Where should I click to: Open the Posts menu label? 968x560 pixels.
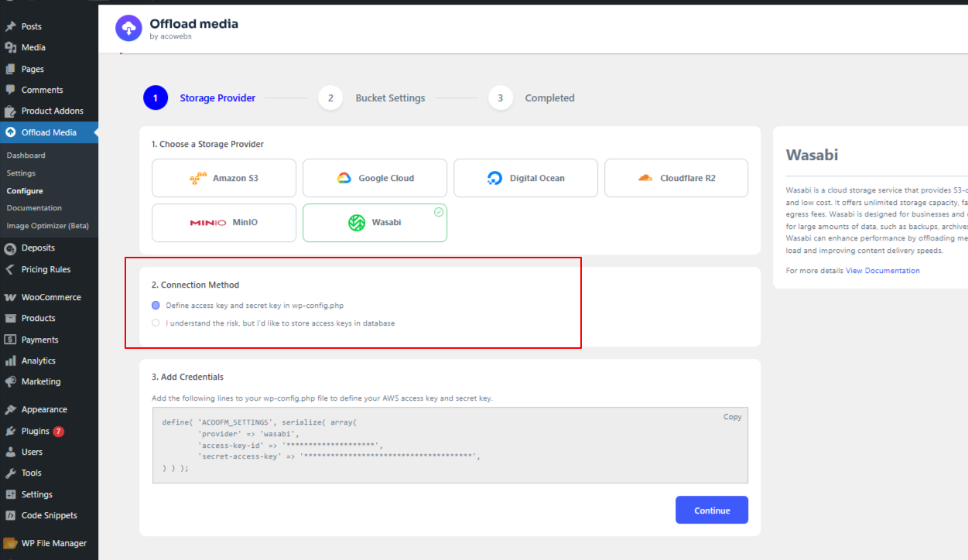point(32,26)
